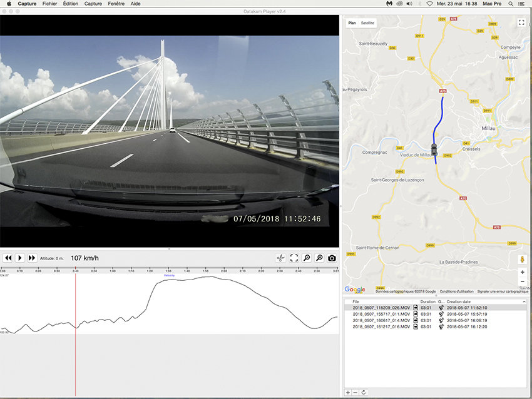Sort by Creation date column header

pos(458,301)
